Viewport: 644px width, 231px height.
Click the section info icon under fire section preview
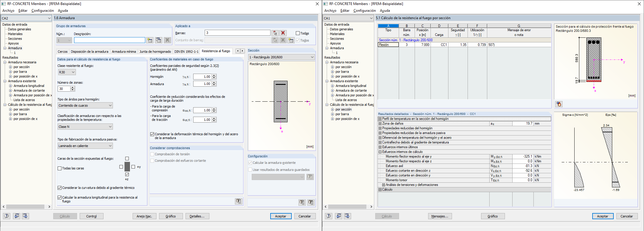(x=559, y=104)
